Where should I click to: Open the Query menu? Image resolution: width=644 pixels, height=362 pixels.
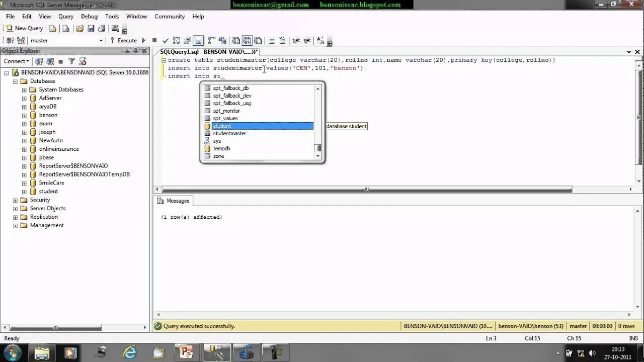66,17
